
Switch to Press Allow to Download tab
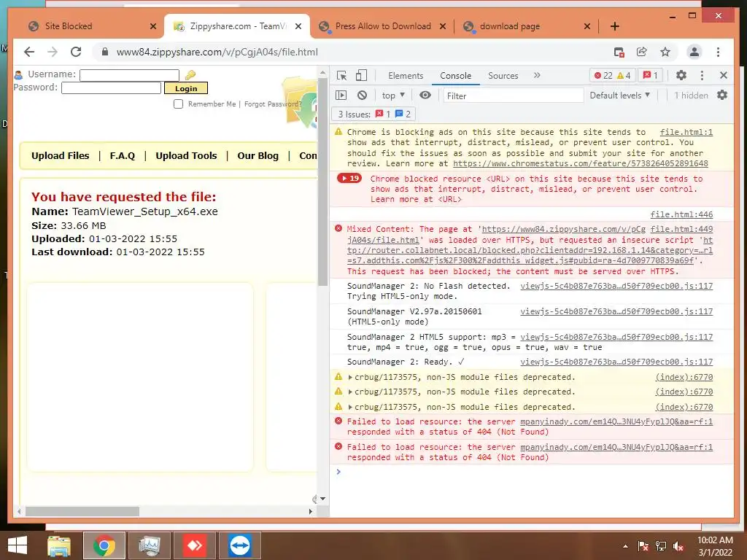pyautogui.click(x=382, y=26)
